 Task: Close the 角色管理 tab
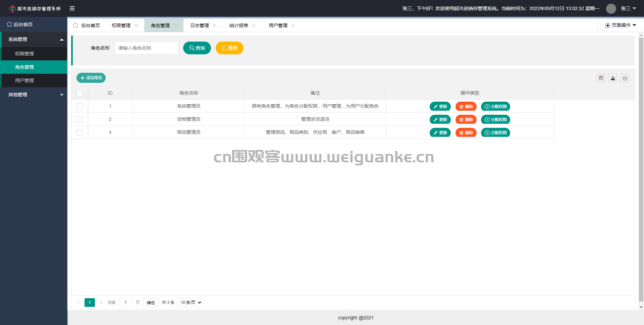click(x=175, y=25)
